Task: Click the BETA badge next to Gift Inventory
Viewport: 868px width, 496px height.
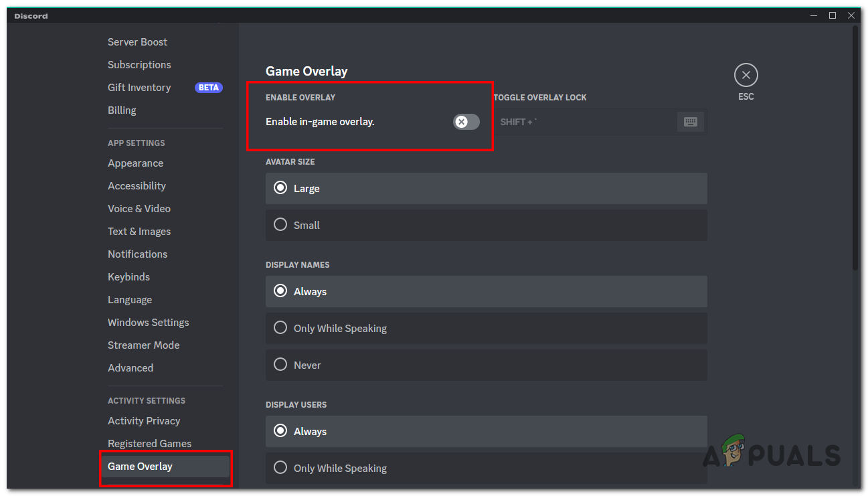Action: point(208,87)
